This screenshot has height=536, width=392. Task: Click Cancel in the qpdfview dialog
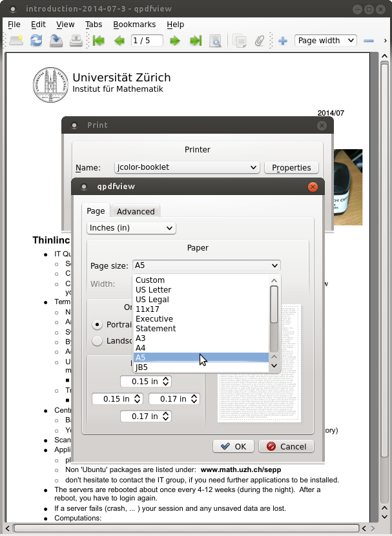[286, 446]
